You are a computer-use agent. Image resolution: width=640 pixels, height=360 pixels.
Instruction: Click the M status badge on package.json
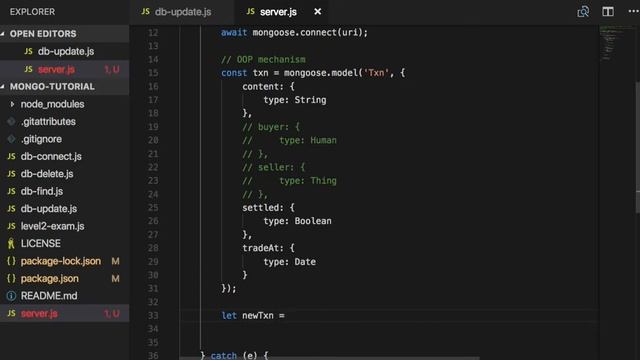coord(116,279)
